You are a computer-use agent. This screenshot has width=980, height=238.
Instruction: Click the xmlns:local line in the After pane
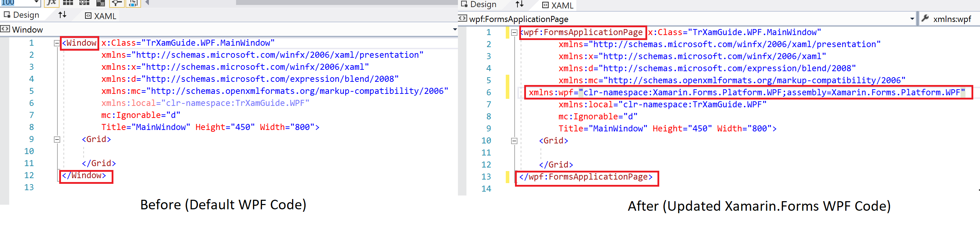tap(663, 104)
